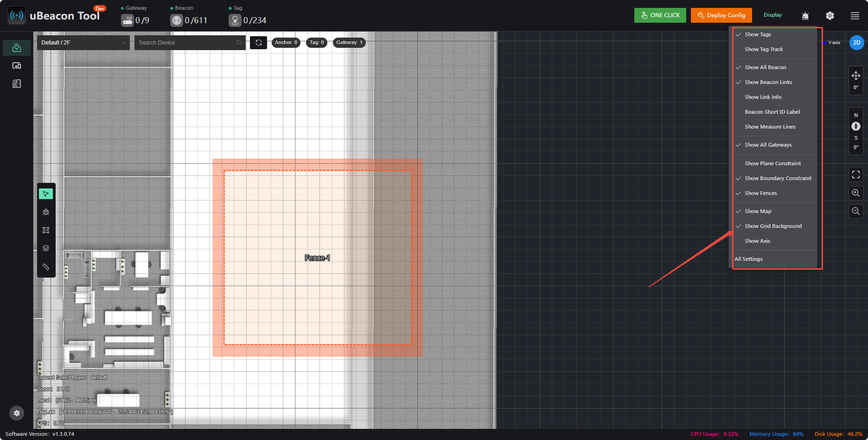The width and height of the screenshot is (868, 440).
Task: Select the fence area drawing tool
Action: click(46, 230)
